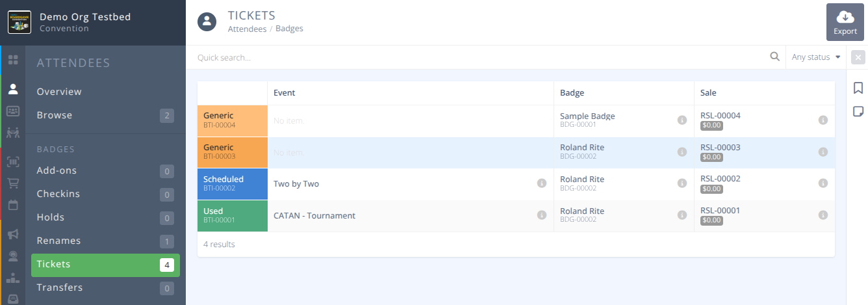Viewport: 868px width, 305px height.
Task: Open the shopping cart sidebar icon
Action: point(13,183)
